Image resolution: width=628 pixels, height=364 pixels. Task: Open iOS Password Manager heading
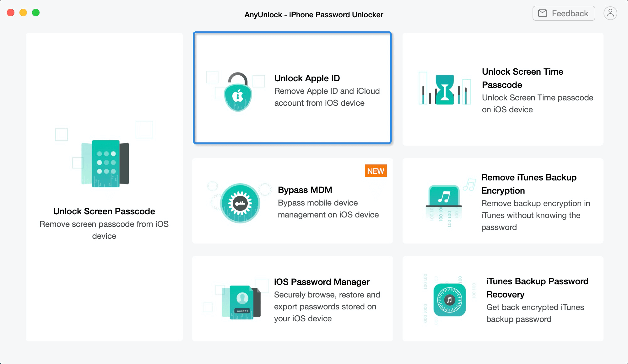coord(322,282)
